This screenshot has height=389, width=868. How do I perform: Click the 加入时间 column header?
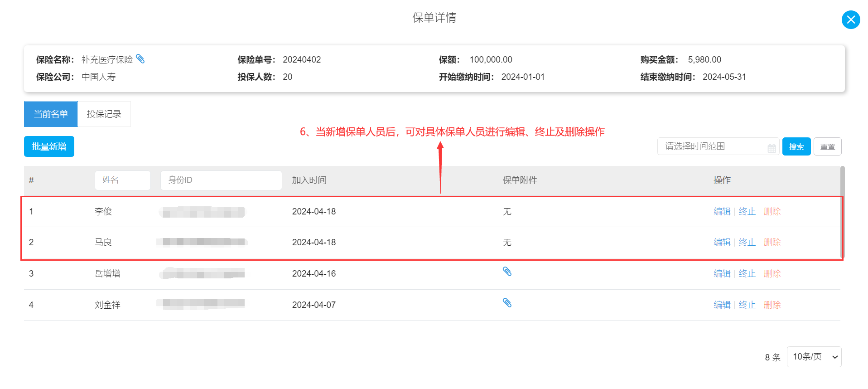(309, 180)
